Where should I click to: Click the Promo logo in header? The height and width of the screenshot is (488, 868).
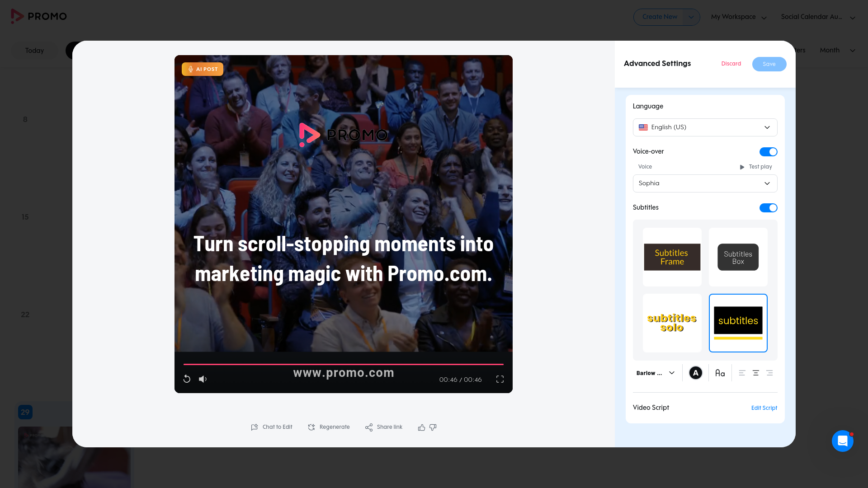(x=39, y=16)
